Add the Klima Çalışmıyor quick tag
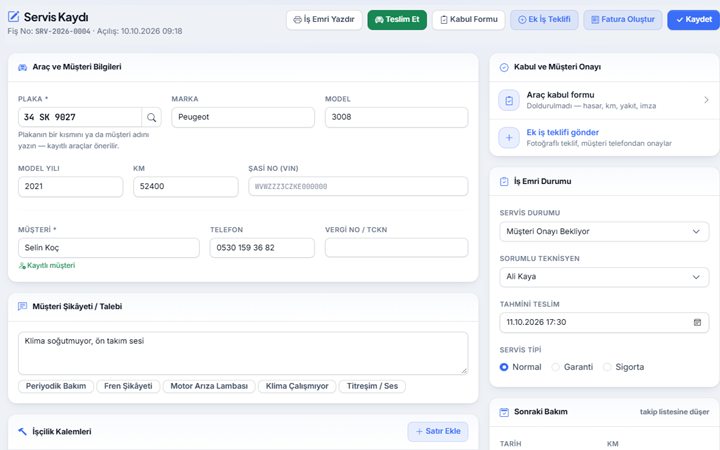Screen dimensions: 720x450 (x=297, y=386)
